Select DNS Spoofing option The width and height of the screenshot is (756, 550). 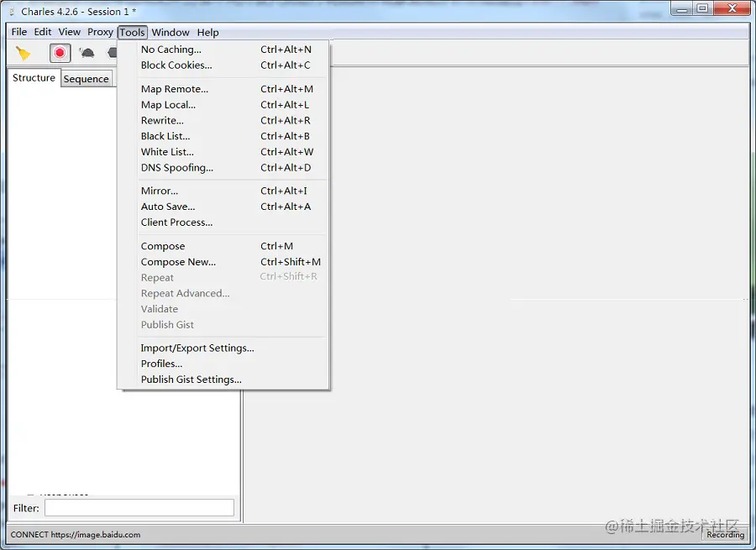point(177,168)
